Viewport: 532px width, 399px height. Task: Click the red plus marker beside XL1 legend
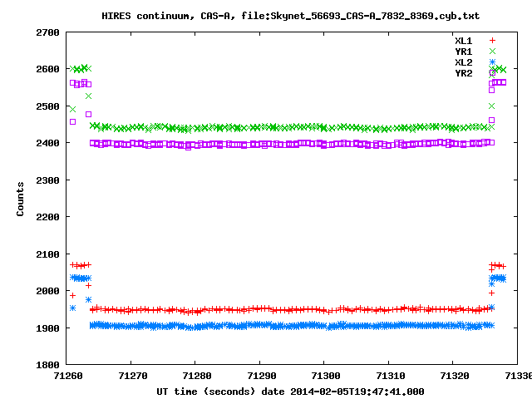coord(492,41)
